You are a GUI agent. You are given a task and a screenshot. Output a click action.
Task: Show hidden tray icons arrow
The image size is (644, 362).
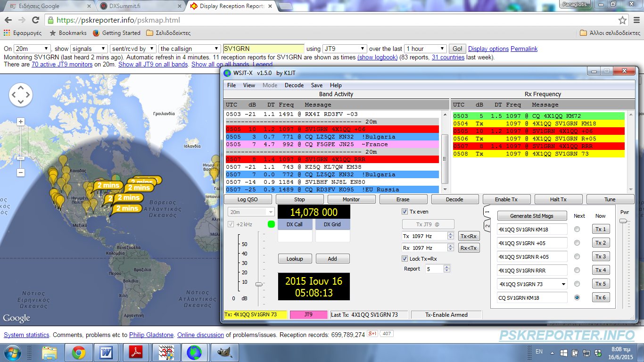(x=552, y=353)
